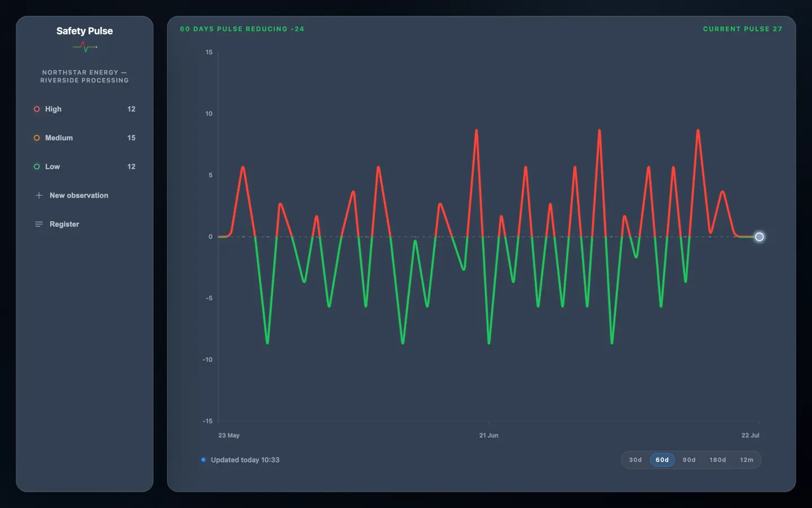Click the Register list icon
The width and height of the screenshot is (812, 508).
[x=39, y=224]
